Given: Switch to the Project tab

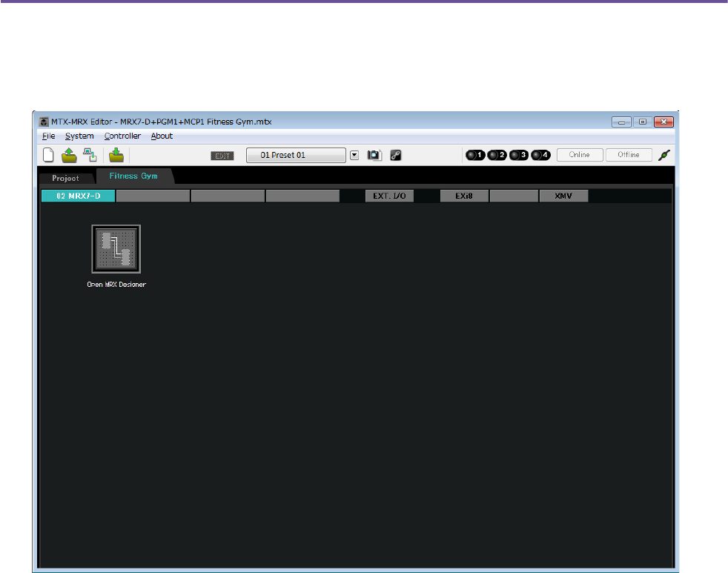Looking at the screenshot, I should pyautogui.click(x=65, y=179).
